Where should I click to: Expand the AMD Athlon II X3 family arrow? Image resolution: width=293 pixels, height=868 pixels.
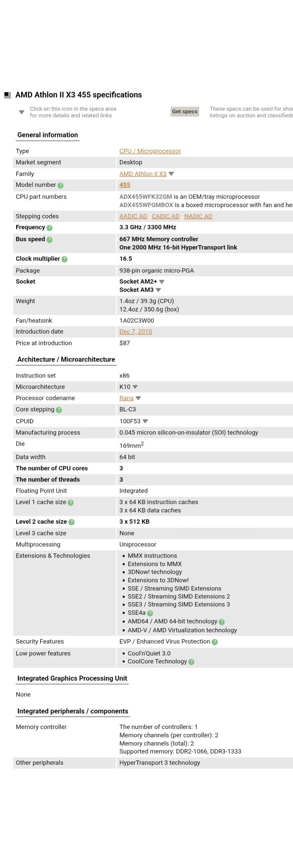click(171, 174)
